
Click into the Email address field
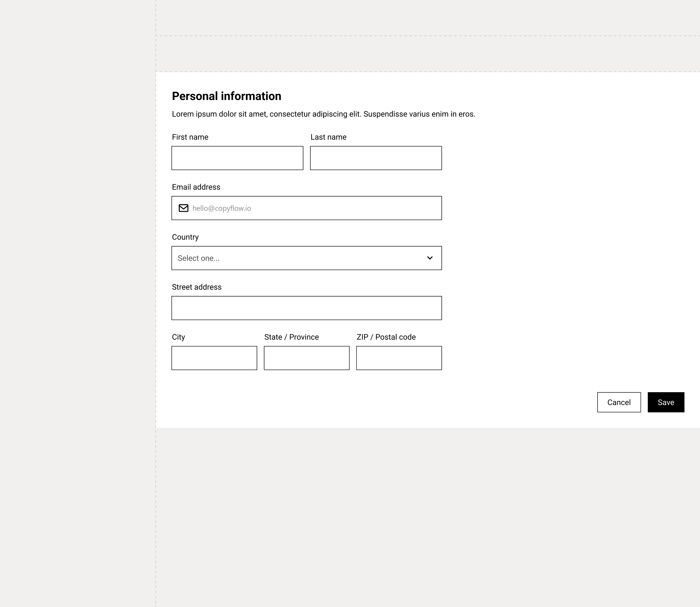pos(306,208)
